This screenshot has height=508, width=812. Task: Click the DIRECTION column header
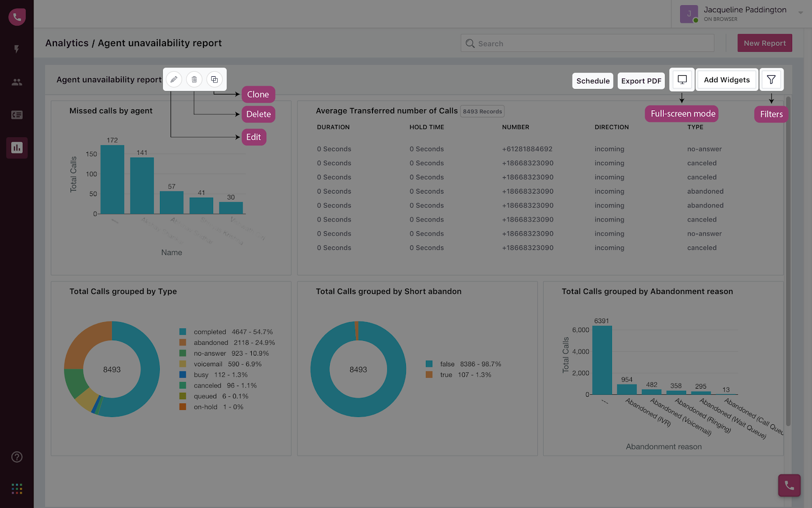tap(612, 127)
